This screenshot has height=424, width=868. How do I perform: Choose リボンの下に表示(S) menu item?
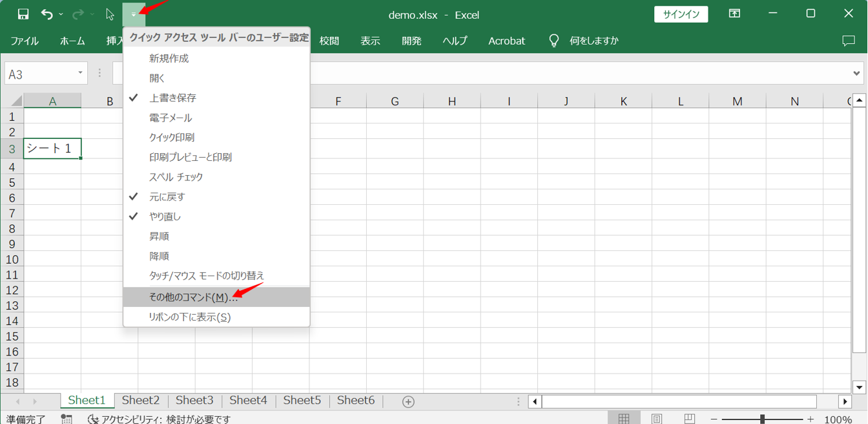click(x=216, y=317)
